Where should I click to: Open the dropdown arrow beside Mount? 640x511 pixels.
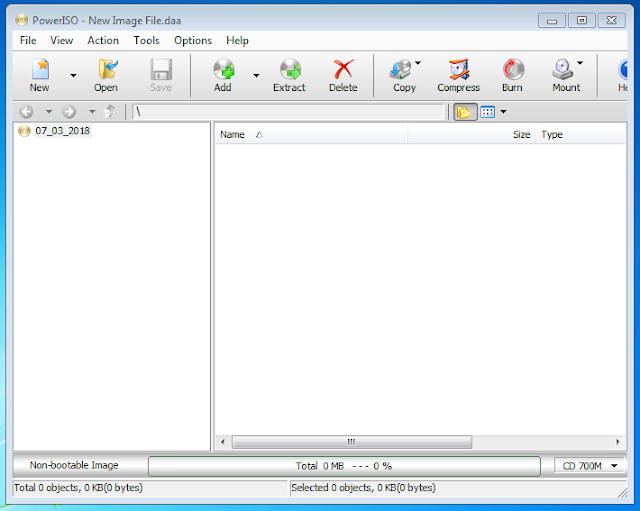point(580,63)
